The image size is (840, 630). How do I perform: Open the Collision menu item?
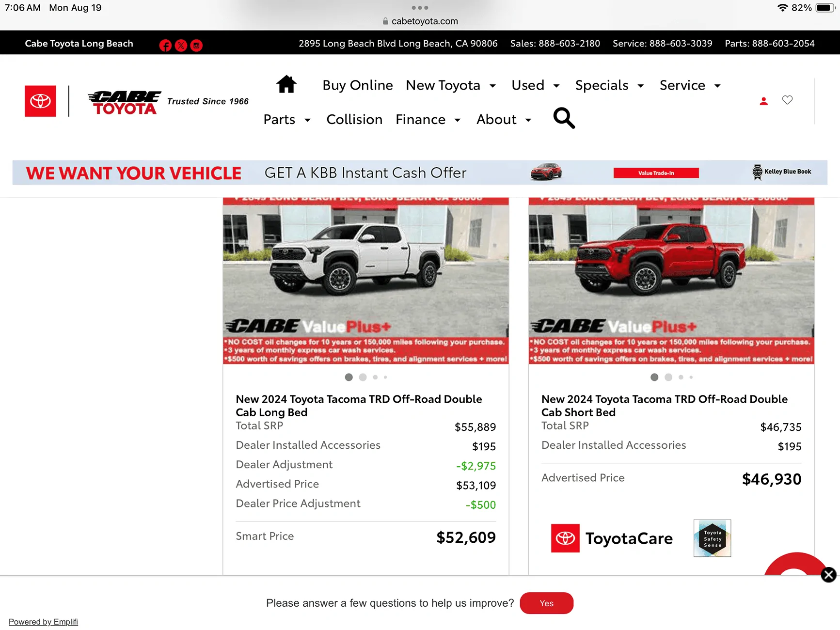(354, 120)
